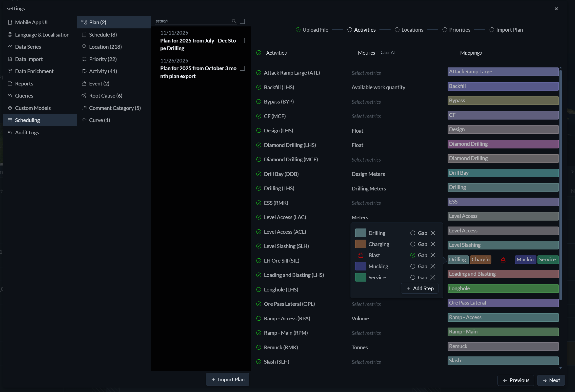The width and height of the screenshot is (575, 392).
Task: Open metrics dropdown for Attack Ramp Large
Action: click(x=366, y=73)
